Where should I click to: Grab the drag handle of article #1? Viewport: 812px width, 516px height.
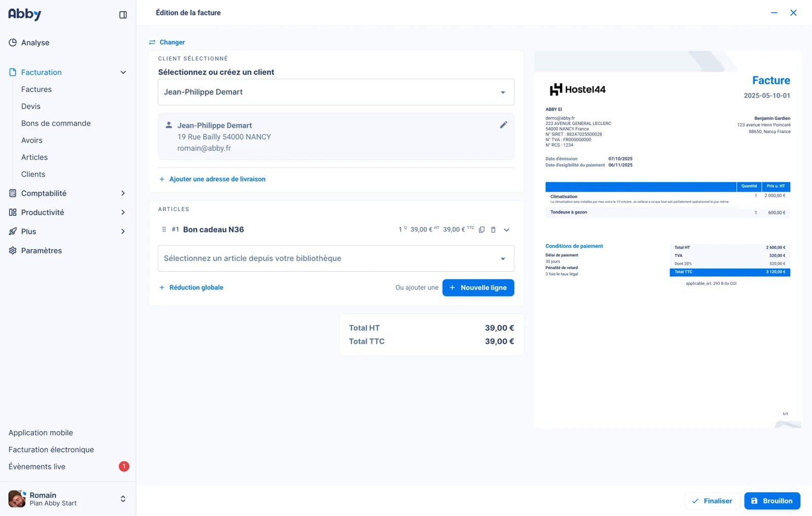pos(164,230)
